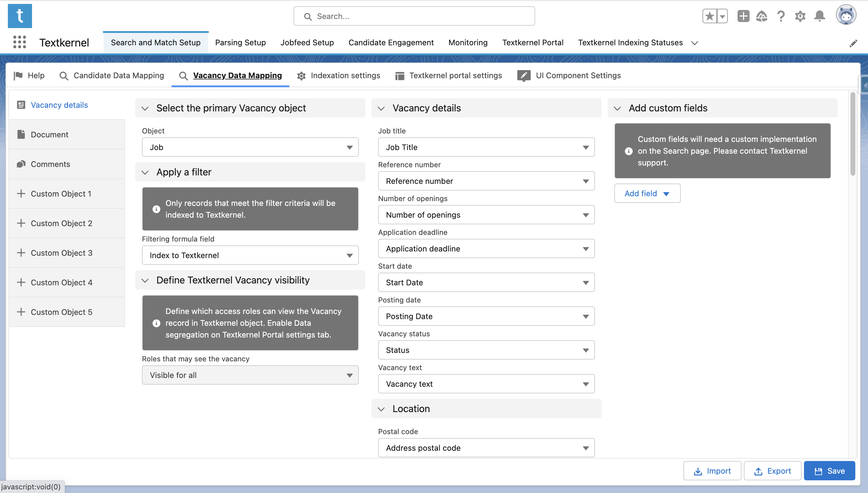Switch to the Jobfeed Setup tab
Screen dimensions: 868x493
click(x=307, y=43)
